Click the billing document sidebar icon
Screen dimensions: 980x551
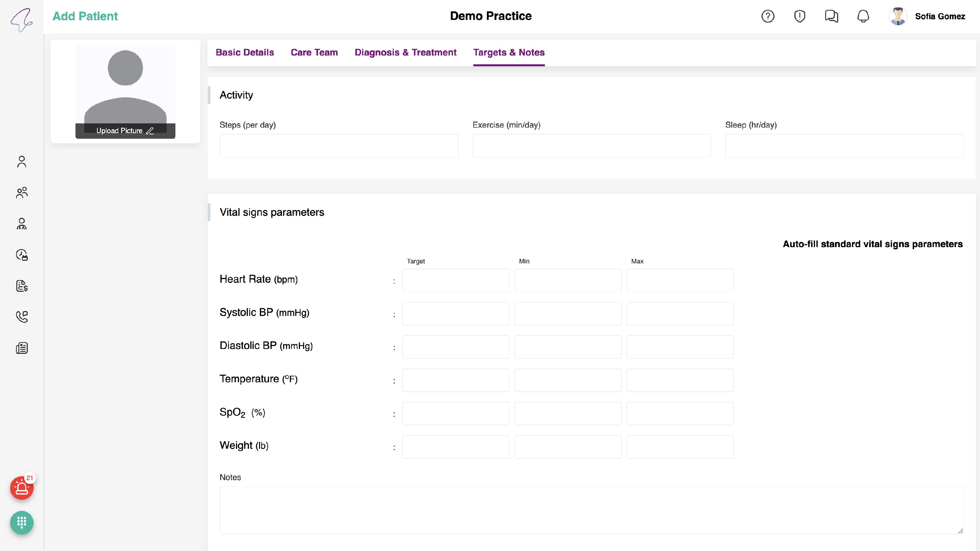(22, 286)
